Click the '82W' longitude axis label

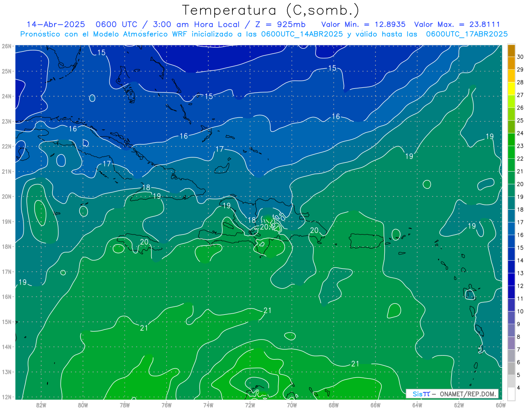point(41,405)
